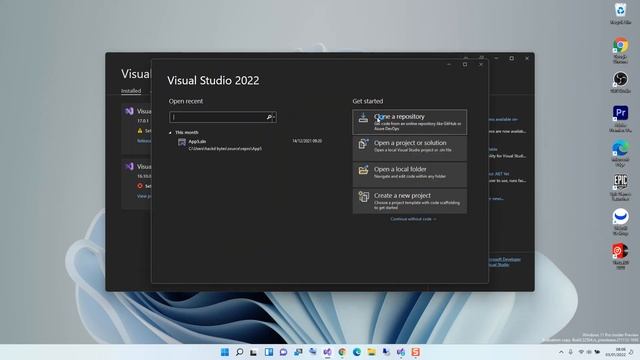This screenshot has height=360, width=640.
Task: Maximize the Visual Studio 2022 start window
Action: click(x=465, y=64)
